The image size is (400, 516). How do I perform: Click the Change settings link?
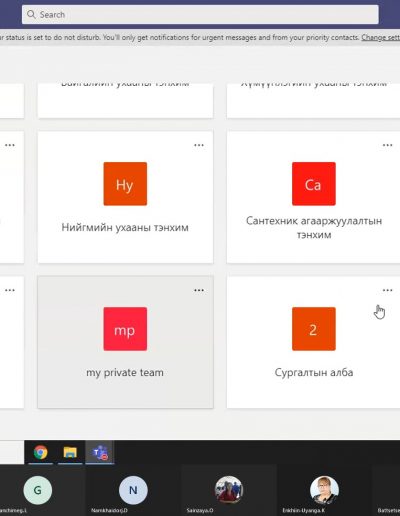pos(381,37)
